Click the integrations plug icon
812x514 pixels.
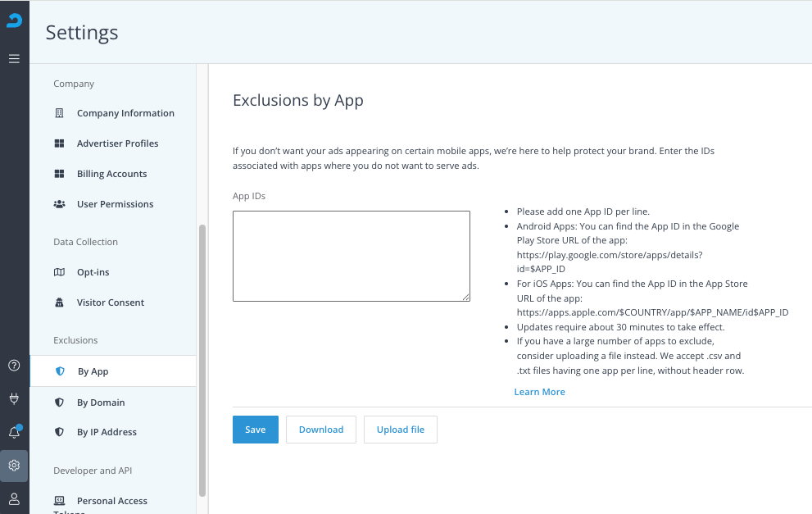point(14,398)
